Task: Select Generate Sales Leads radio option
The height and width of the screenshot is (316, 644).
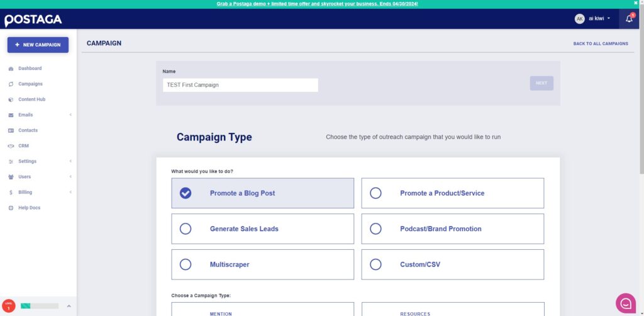Action: (262, 229)
